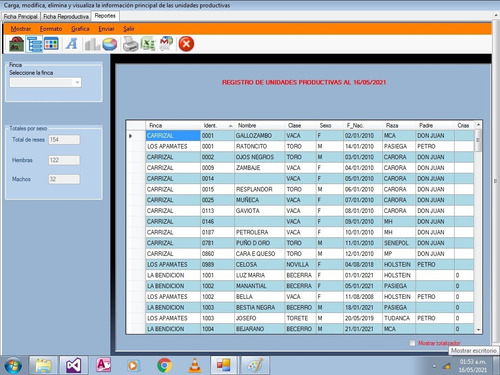Select the cell 'MUÑECA'

click(259, 200)
